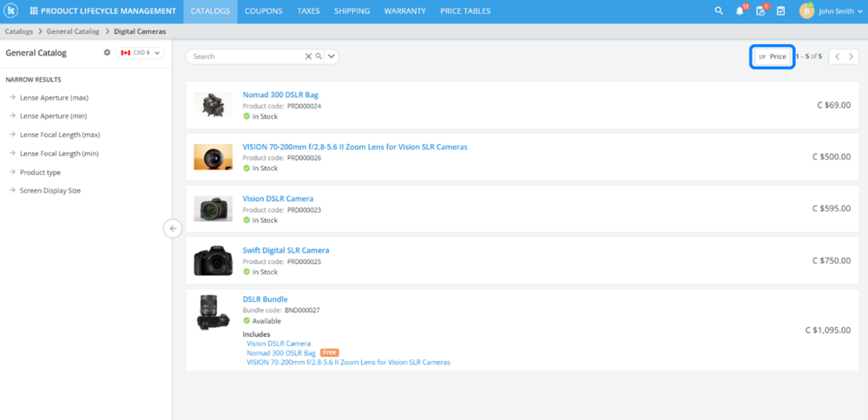Image resolution: width=868 pixels, height=420 pixels.
Task: Click the magnifier inside the search box
Action: pos(319,56)
